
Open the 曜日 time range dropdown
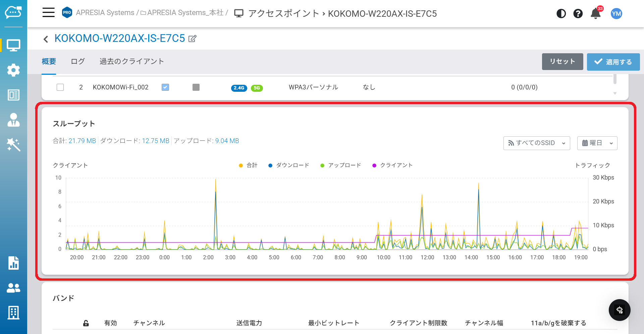coord(597,143)
